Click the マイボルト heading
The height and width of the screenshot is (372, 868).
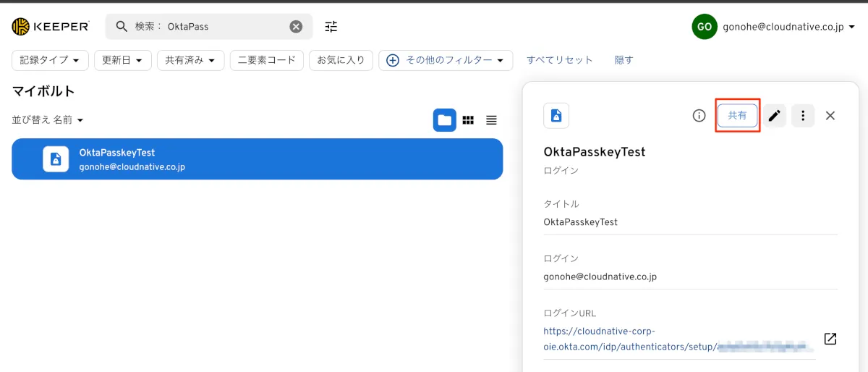(x=43, y=91)
